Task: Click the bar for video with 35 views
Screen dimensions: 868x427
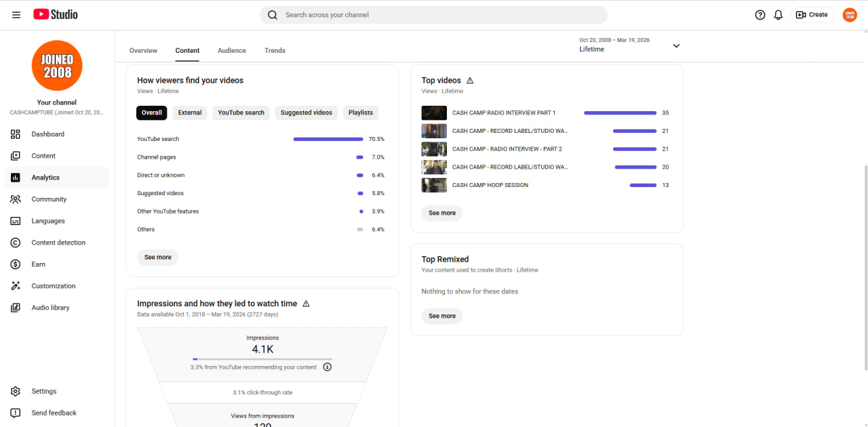Action: (620, 113)
